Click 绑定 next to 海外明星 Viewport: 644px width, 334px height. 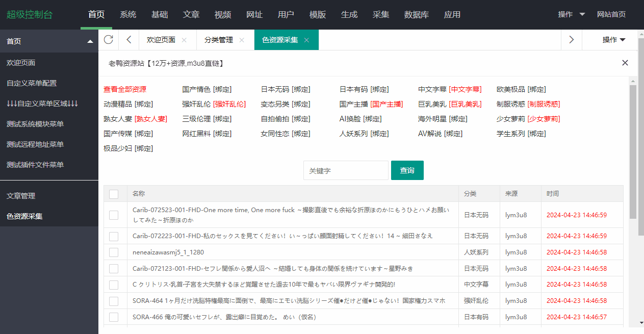point(458,119)
